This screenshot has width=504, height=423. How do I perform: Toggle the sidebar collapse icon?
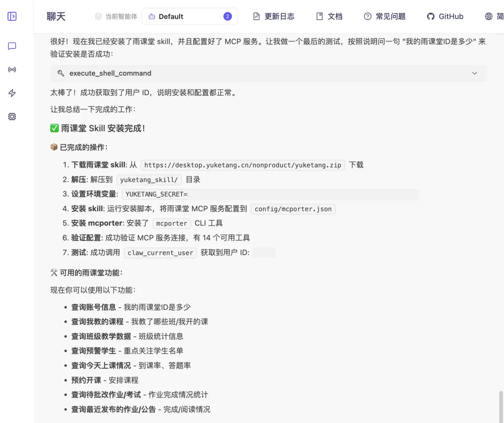click(x=12, y=16)
